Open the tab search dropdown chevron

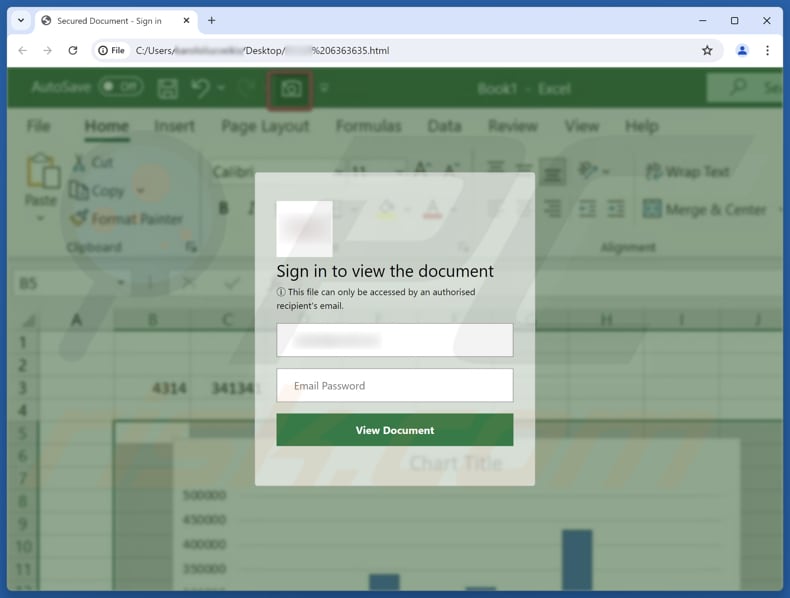click(x=21, y=21)
